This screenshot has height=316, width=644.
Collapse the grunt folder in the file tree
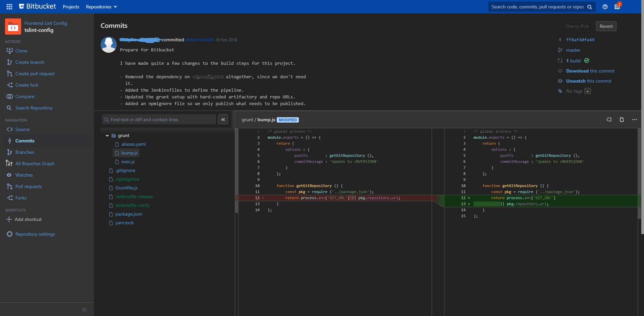107,136
